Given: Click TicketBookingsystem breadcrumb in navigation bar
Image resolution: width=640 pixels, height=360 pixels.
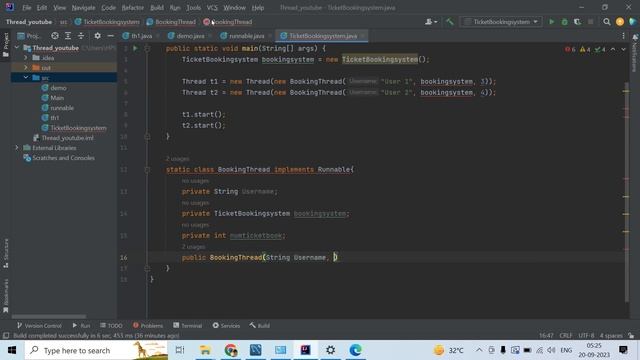Looking at the screenshot, I should 107,22.
